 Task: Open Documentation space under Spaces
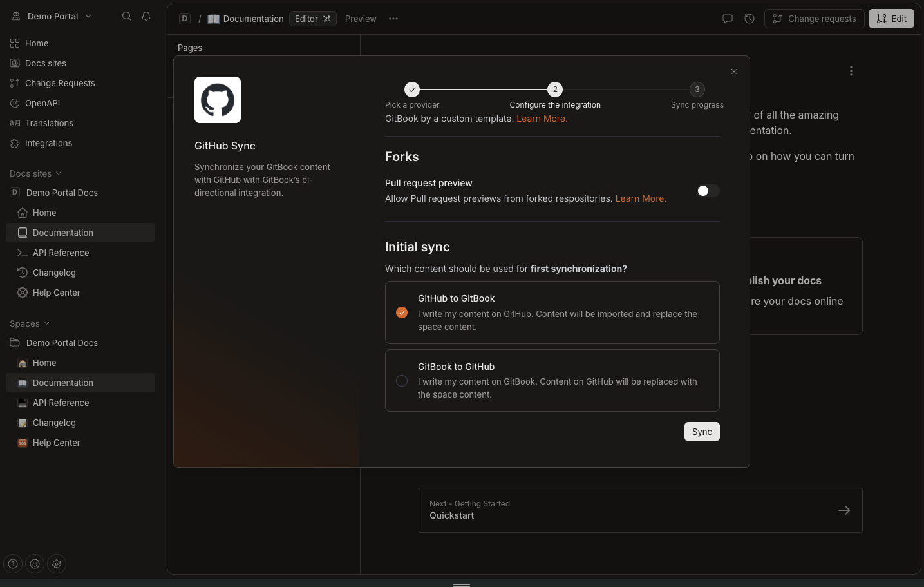pyautogui.click(x=80, y=383)
